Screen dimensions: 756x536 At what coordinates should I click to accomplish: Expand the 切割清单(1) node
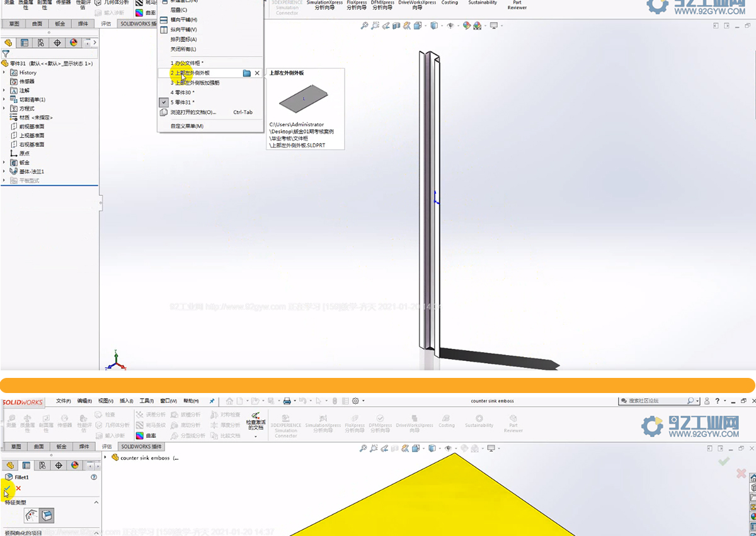tap(4, 100)
